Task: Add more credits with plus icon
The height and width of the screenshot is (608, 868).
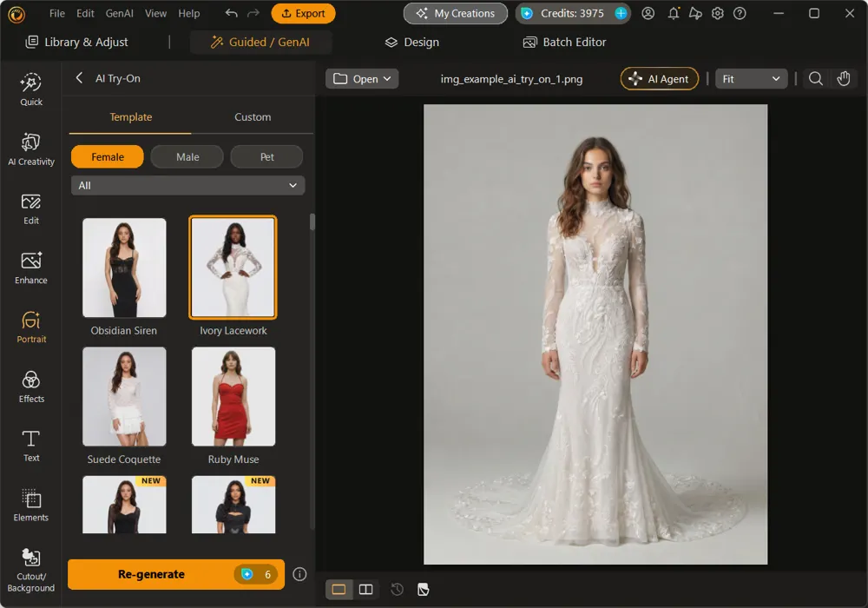Action: pyautogui.click(x=621, y=13)
